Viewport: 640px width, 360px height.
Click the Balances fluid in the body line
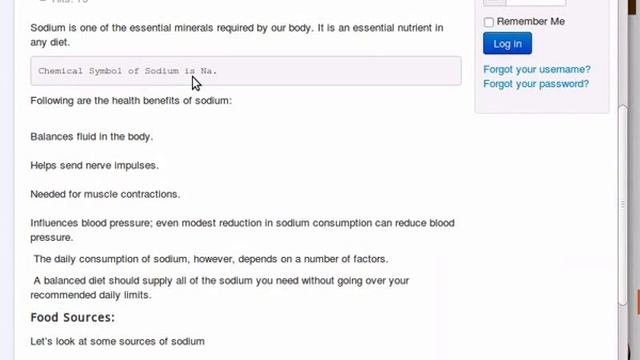click(92, 137)
